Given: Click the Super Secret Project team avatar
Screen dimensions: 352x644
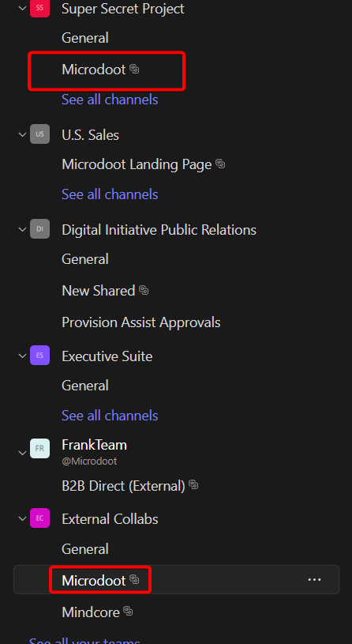Looking at the screenshot, I should (x=39, y=8).
